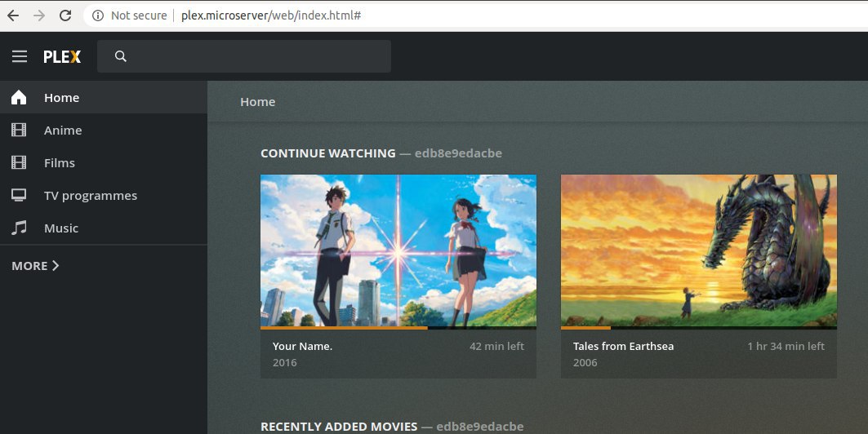Click the TV programmes monitor icon

[19, 195]
